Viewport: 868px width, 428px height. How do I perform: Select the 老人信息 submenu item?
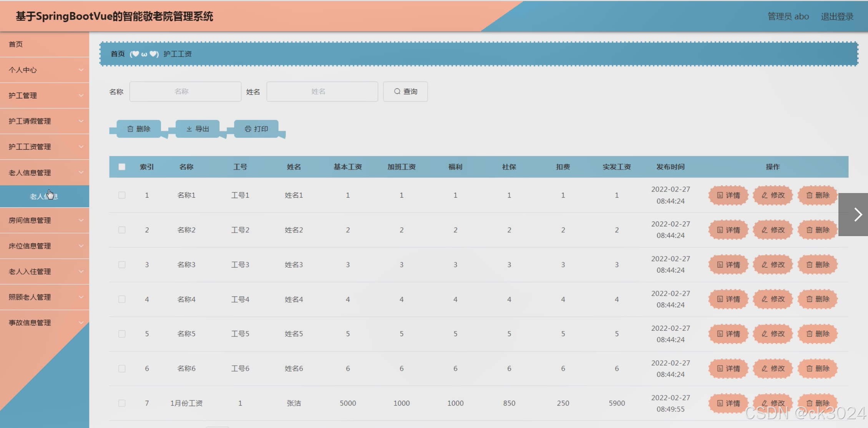click(44, 197)
